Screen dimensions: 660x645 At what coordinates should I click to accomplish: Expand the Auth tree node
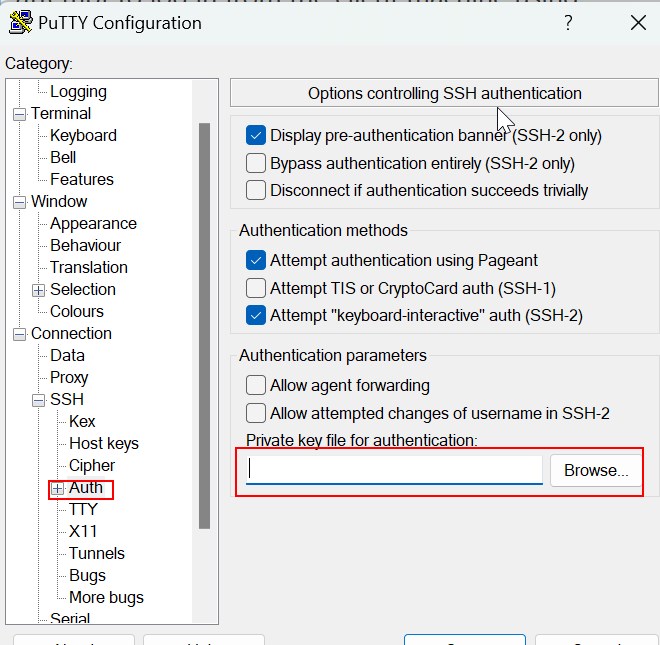(x=57, y=489)
